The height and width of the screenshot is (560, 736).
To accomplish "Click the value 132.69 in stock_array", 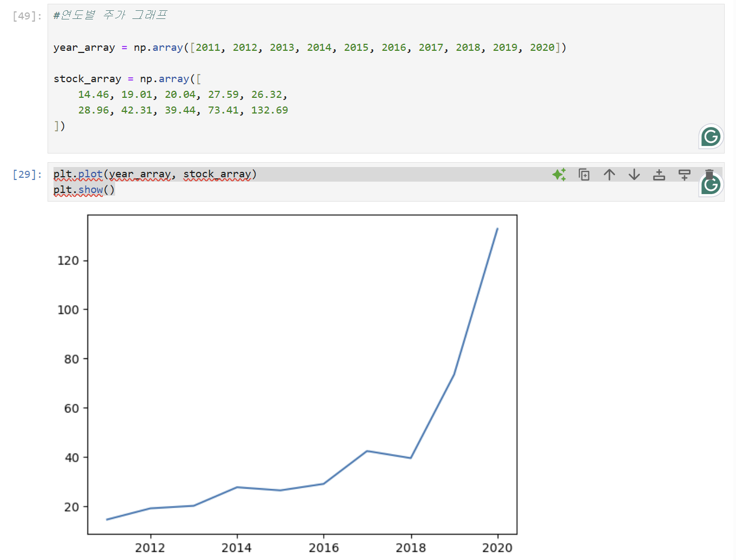I will click(270, 110).
